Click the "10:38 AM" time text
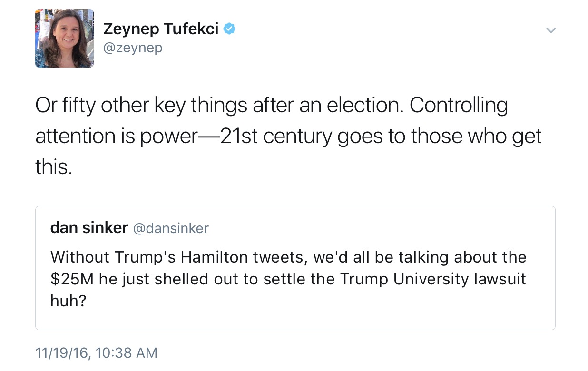588x371 pixels. tap(126, 352)
